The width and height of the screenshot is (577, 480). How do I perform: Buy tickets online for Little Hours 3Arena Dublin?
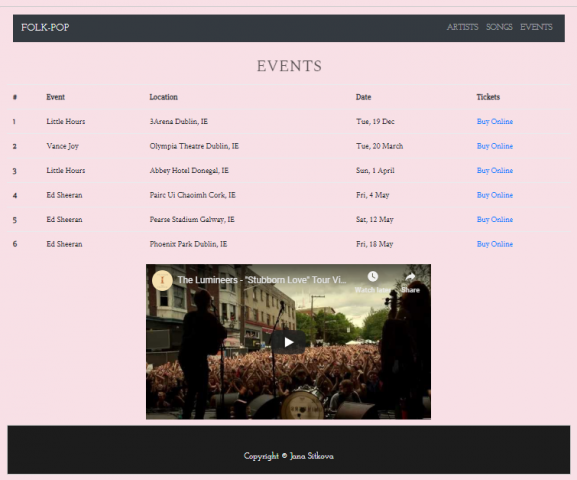point(495,121)
